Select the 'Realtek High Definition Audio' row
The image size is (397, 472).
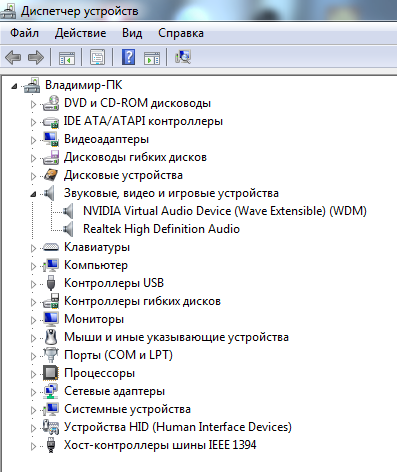coord(161,229)
